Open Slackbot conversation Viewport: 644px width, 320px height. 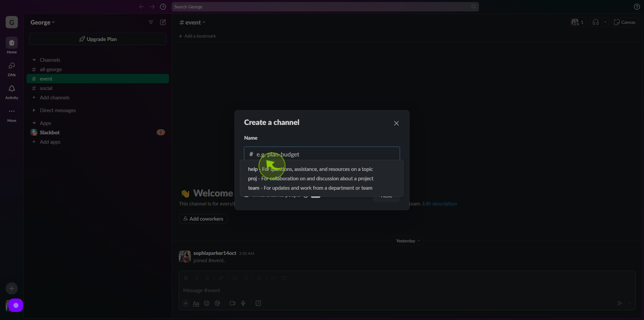[x=98, y=133]
